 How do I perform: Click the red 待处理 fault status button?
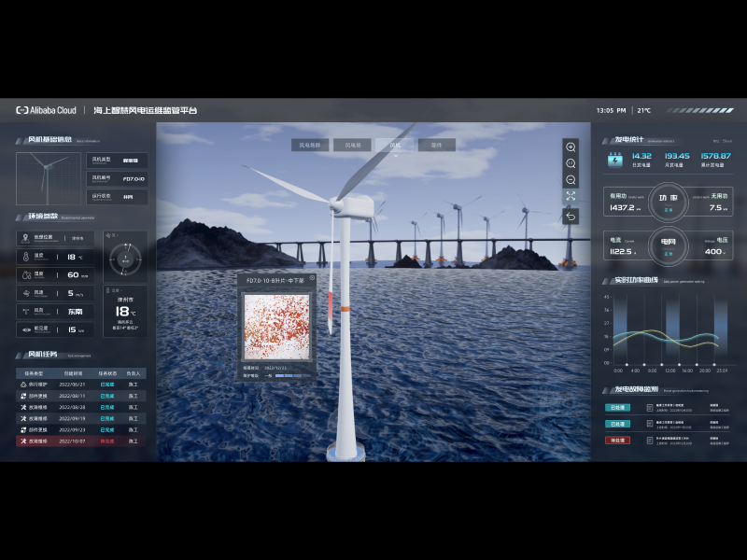tap(618, 440)
